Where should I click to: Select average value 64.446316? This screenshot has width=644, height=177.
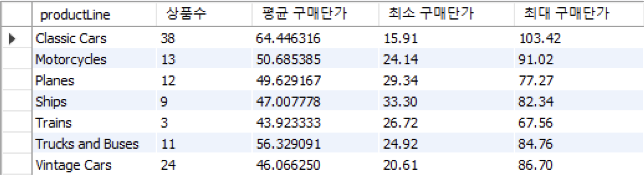pyautogui.click(x=315, y=38)
